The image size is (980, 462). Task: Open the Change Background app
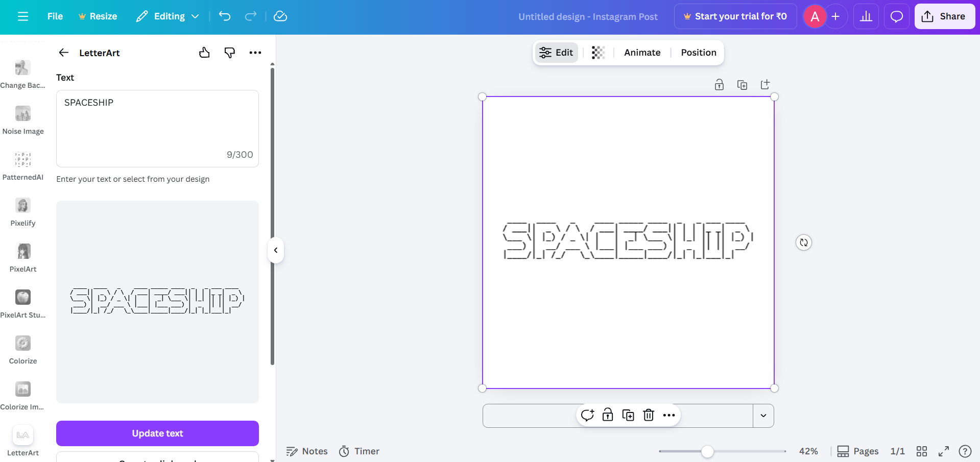pyautogui.click(x=23, y=74)
